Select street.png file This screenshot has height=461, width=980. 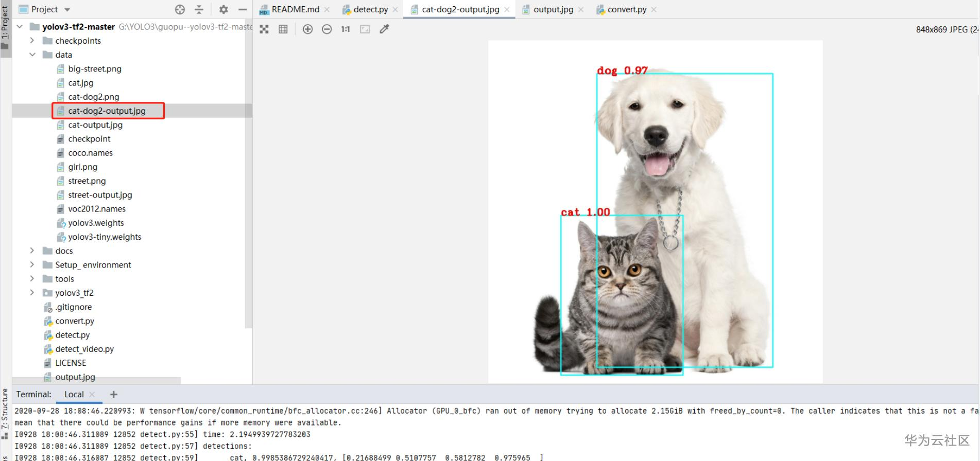[87, 181]
